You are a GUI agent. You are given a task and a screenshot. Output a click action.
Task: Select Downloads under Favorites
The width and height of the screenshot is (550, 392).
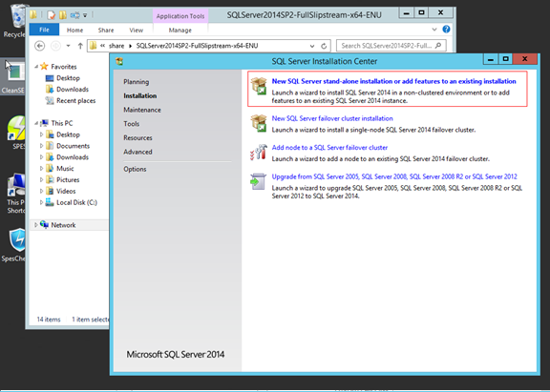(73, 90)
